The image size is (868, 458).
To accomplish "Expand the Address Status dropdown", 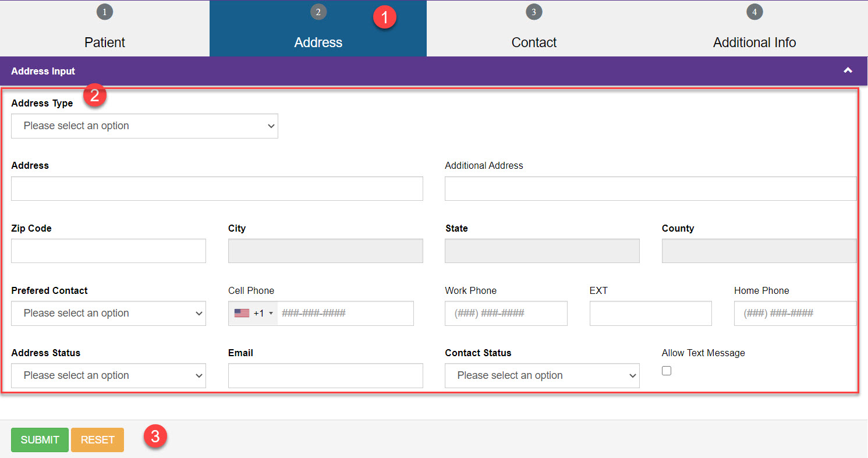I will coord(108,375).
